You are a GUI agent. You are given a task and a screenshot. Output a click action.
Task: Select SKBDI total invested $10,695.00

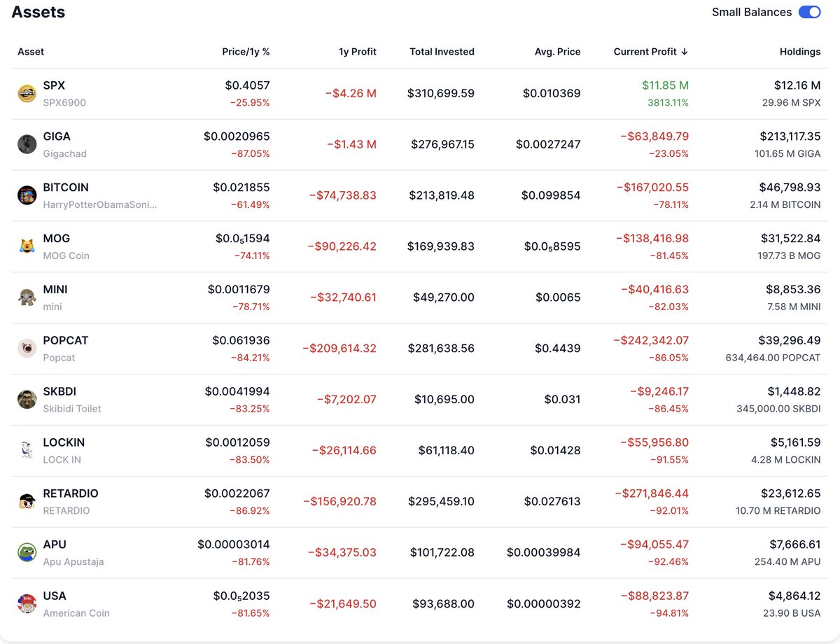(x=444, y=400)
